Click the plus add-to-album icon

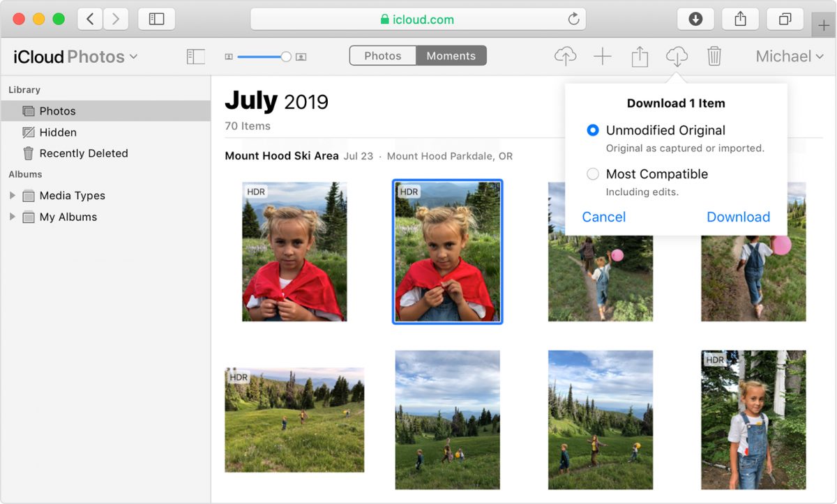coord(602,56)
